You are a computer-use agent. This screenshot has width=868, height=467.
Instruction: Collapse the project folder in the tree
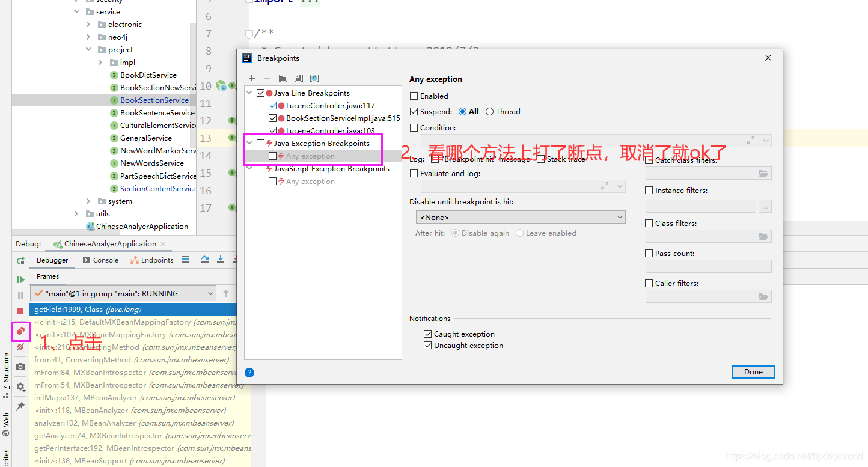(88, 49)
